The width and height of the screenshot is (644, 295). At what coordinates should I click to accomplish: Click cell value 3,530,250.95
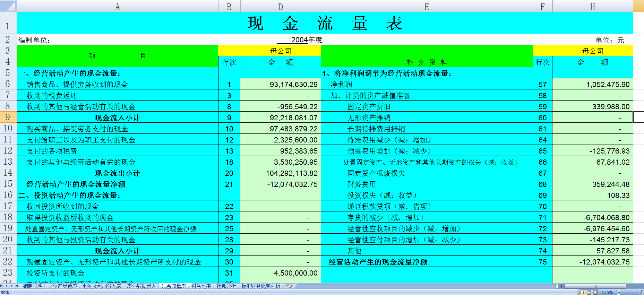281,162
